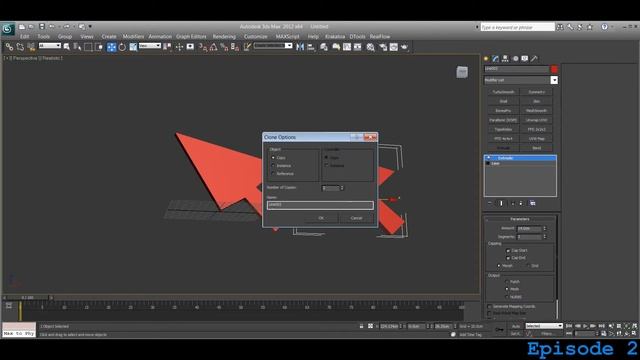Click the time slider handle
The width and height of the screenshot is (640, 360).
pos(27,298)
